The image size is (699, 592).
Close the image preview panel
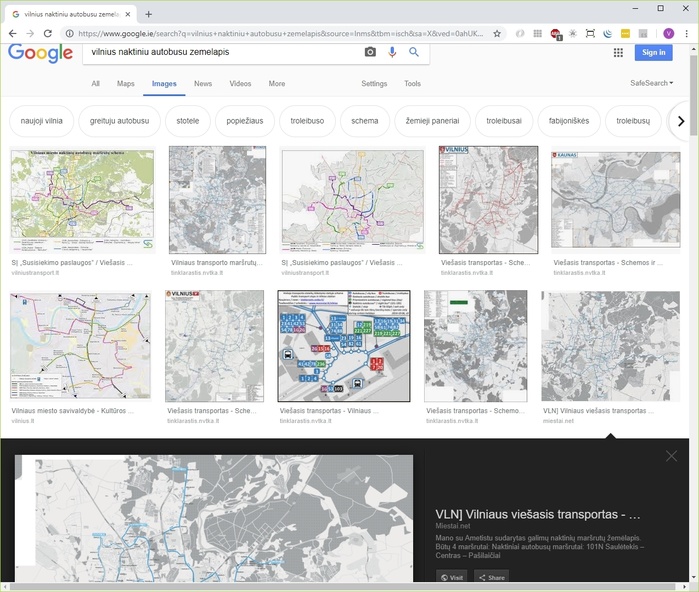coord(671,456)
